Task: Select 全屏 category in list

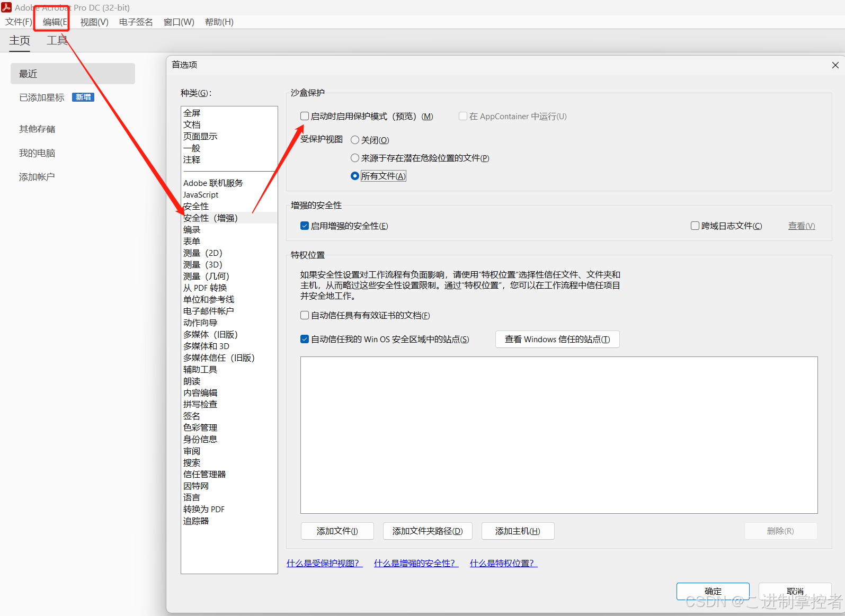Action: 229,113
